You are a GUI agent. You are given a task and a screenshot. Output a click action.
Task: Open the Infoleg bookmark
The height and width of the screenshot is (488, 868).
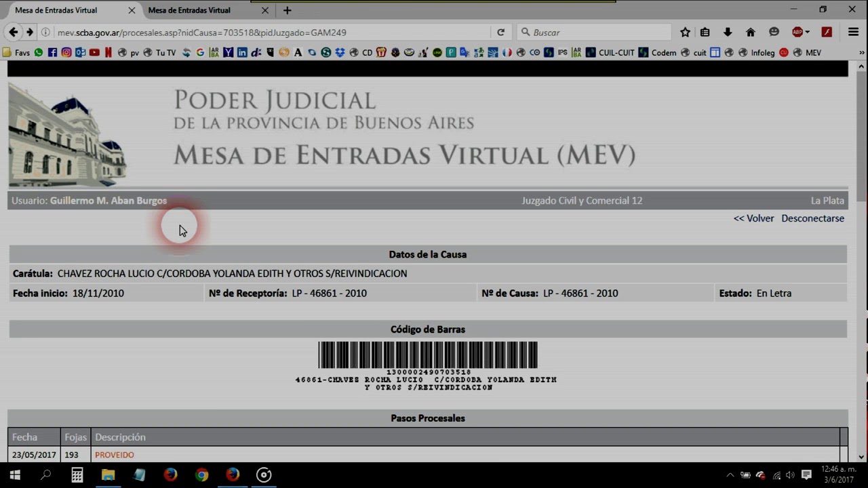757,52
